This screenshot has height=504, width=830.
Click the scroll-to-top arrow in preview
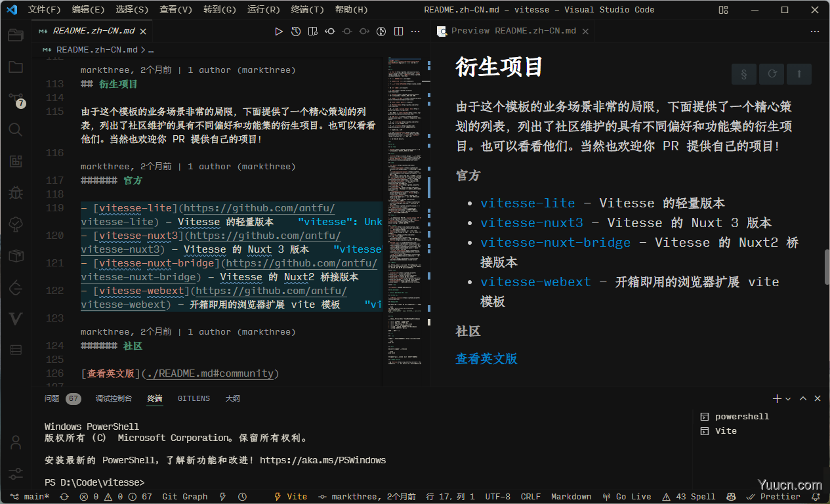[x=799, y=74]
